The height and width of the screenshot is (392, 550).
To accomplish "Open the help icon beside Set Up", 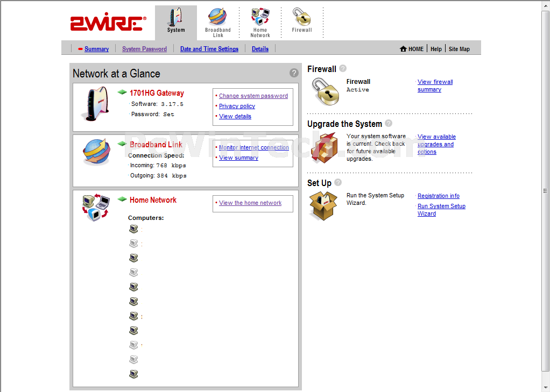I will point(338,182).
